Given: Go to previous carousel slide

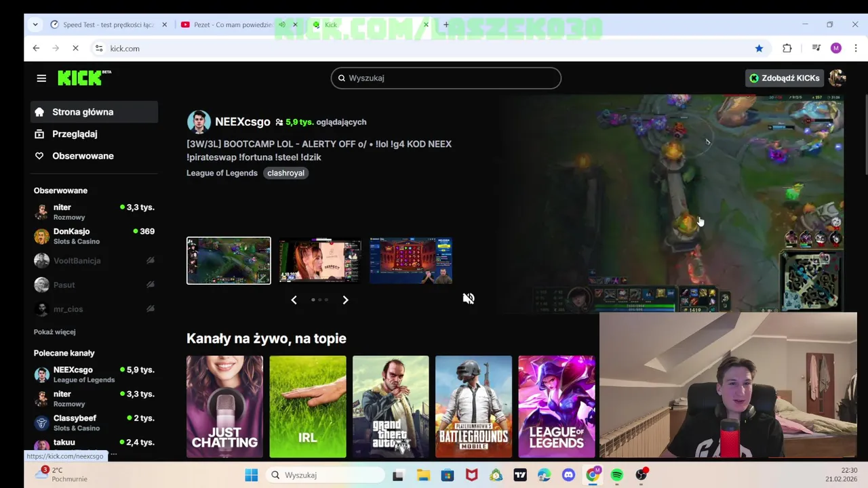Looking at the screenshot, I should (294, 300).
